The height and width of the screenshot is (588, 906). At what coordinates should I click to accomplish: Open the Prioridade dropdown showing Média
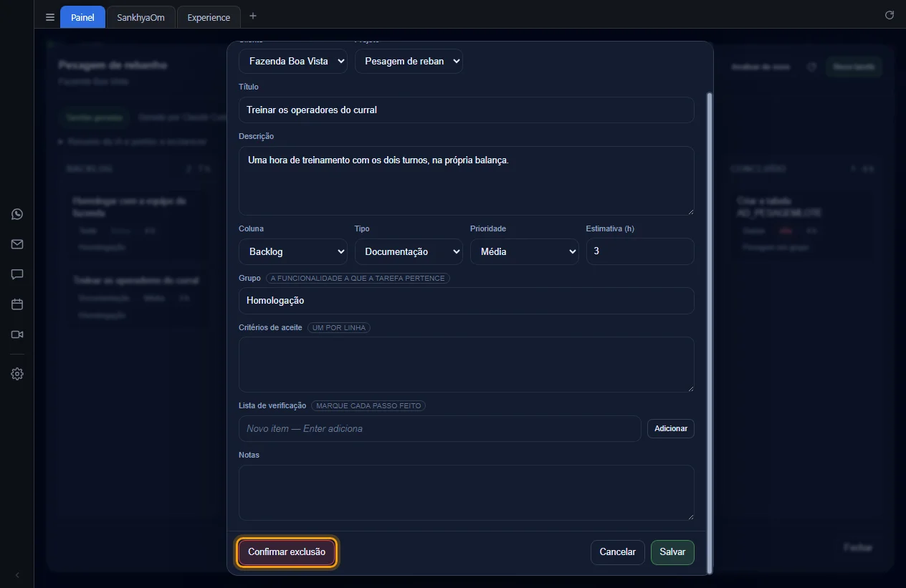point(525,251)
